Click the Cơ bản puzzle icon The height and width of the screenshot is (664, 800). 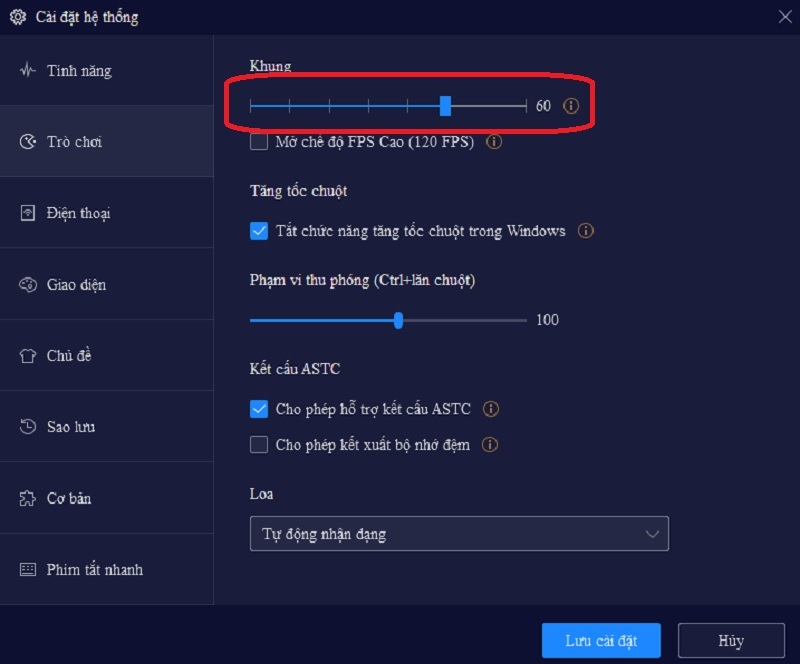click(x=28, y=498)
